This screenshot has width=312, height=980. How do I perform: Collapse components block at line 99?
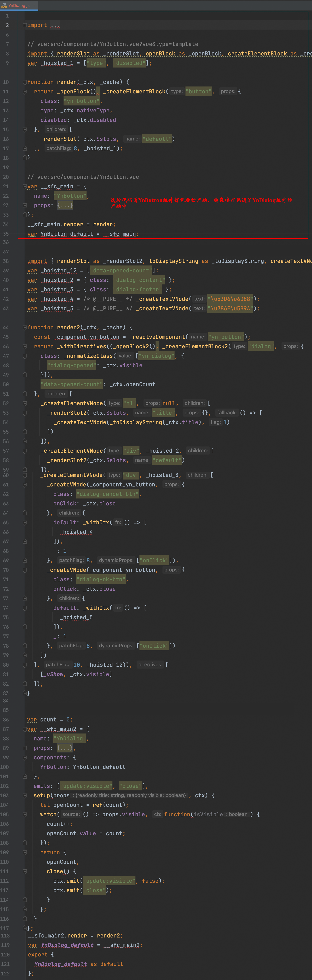point(25,757)
